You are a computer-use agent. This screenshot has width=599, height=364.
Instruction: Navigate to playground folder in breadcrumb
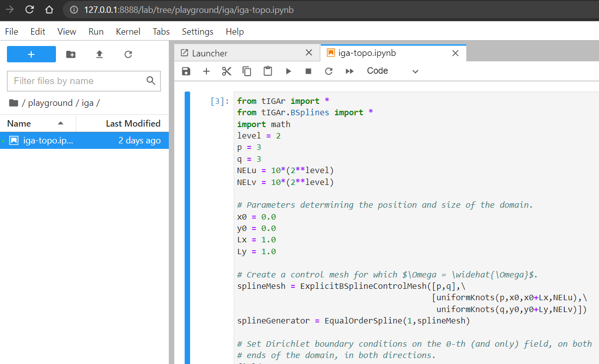50,103
